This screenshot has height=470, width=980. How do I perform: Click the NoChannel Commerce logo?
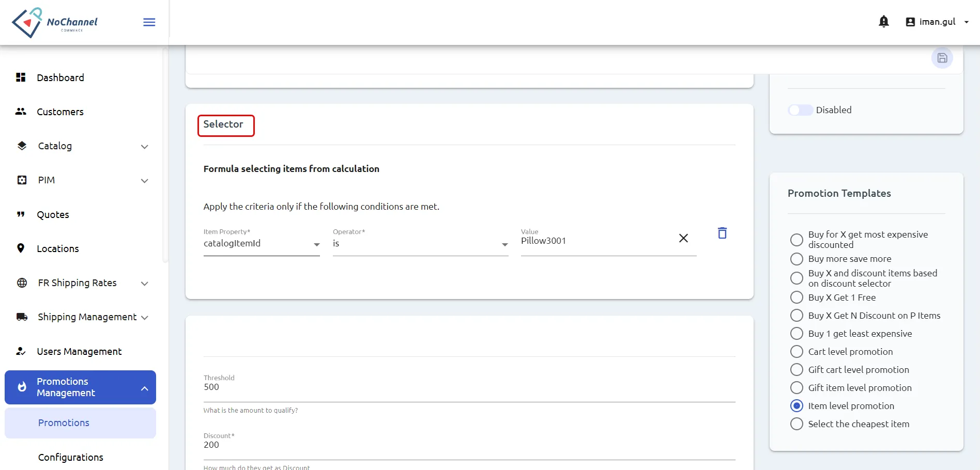tap(55, 23)
